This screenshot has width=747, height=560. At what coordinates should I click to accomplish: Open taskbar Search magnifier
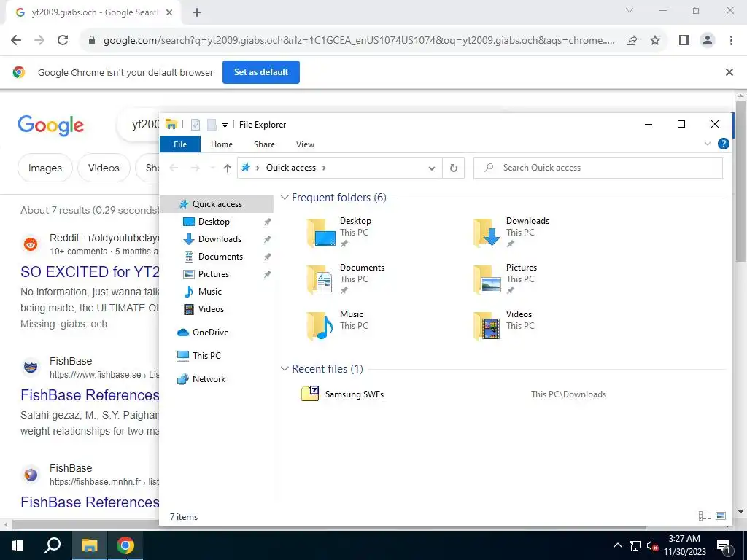[x=53, y=545]
